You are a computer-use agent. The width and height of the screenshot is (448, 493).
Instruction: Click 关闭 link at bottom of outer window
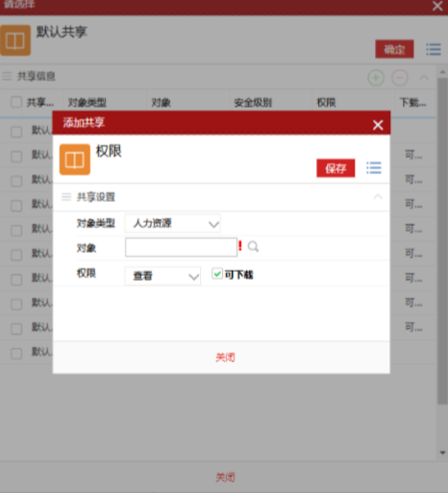(225, 478)
